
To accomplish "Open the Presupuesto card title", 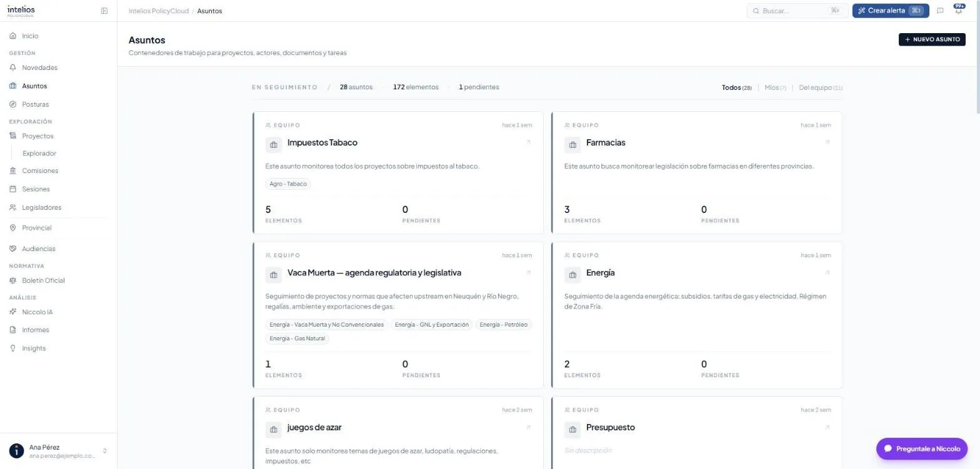I will [x=611, y=428].
